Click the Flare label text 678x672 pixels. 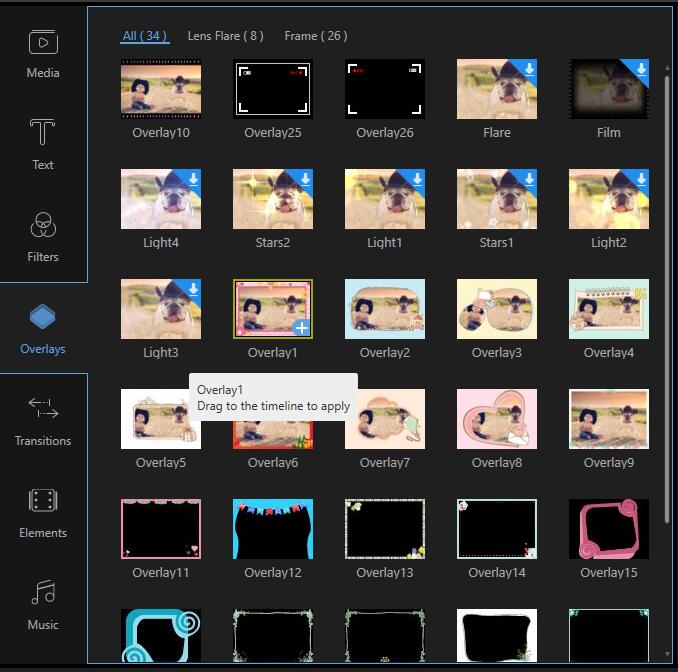pos(497,132)
